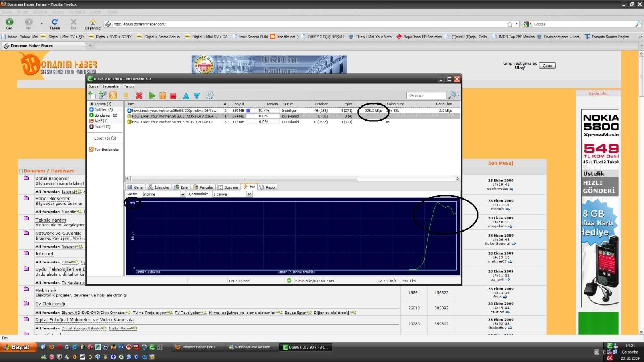644x362 pixels.
Task: Click the Add Torrent icon in BitTorrent toolbar
Action: (x=91, y=95)
